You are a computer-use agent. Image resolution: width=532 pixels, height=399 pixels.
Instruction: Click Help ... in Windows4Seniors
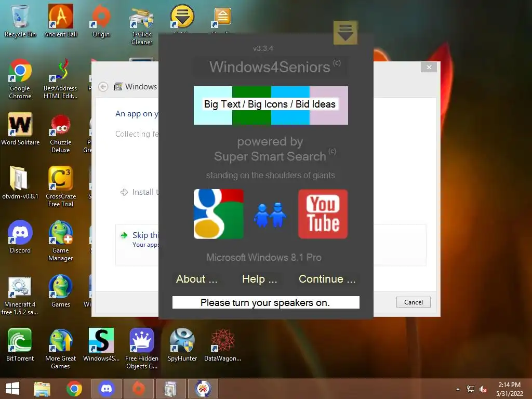(x=260, y=279)
